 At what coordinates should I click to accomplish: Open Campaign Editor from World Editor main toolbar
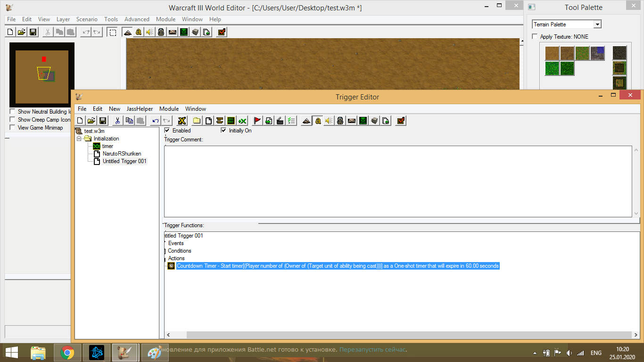click(x=173, y=32)
